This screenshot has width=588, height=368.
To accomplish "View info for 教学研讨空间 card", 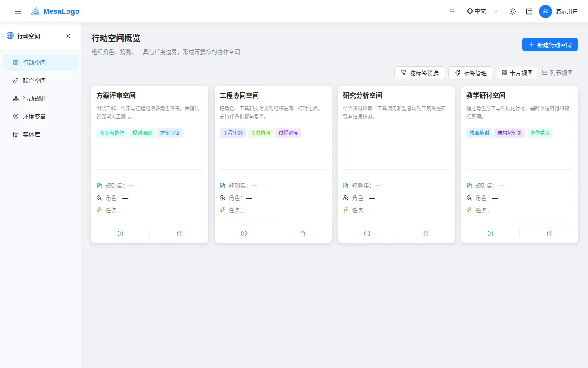I will point(490,233).
